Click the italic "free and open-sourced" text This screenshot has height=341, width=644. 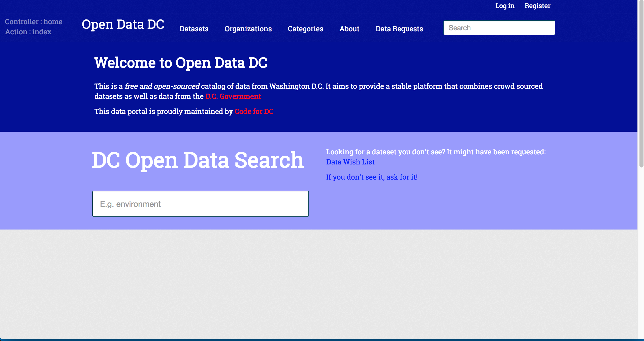pos(162,86)
